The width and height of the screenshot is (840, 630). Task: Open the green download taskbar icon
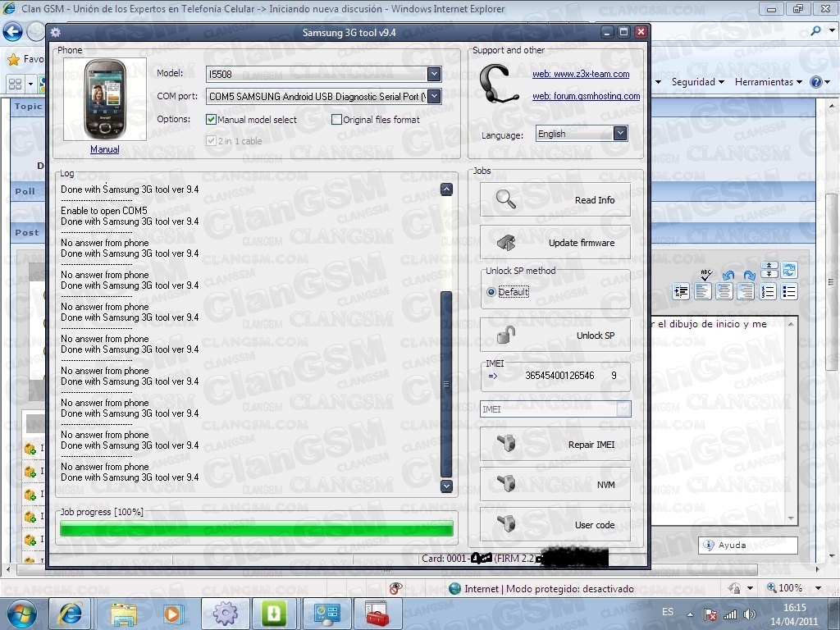tap(274, 614)
